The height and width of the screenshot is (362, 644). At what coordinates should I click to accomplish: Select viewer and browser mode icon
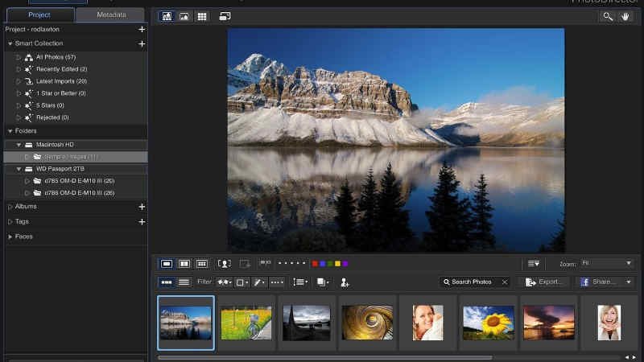pos(167,16)
